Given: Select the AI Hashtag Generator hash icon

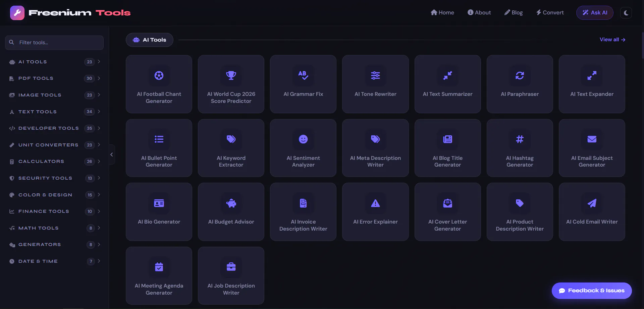Looking at the screenshot, I should pyautogui.click(x=520, y=139).
